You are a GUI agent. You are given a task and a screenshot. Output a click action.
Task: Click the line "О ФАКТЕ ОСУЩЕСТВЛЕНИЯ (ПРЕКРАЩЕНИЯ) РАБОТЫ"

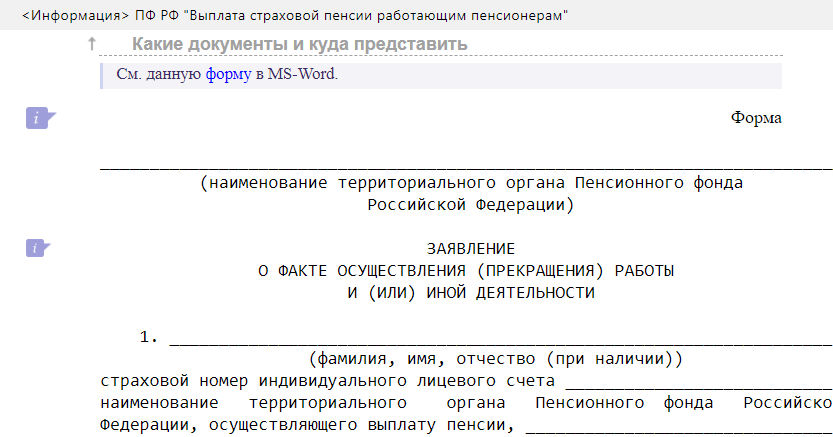coord(466,270)
